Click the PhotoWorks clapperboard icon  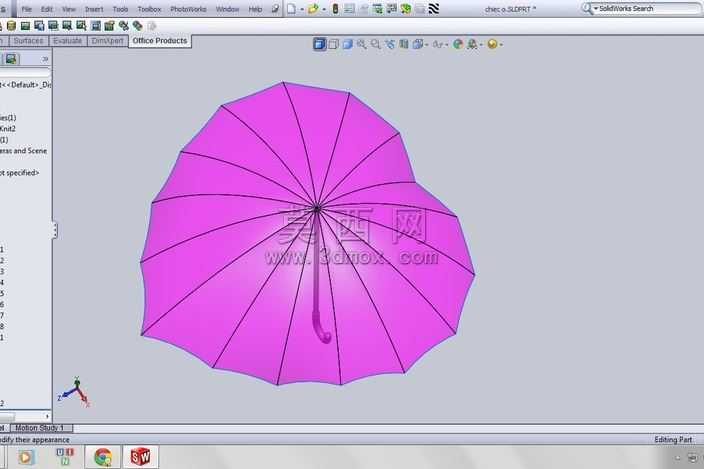pos(109,26)
